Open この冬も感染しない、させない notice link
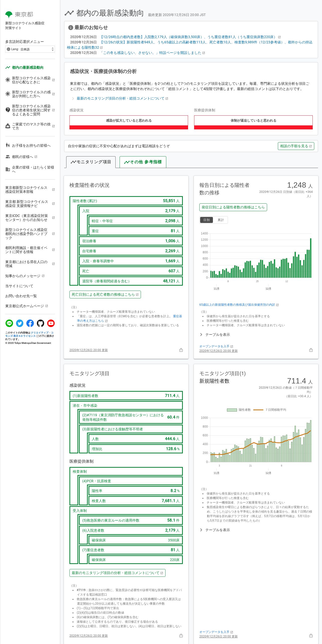Image resolution: width=322 pixels, height=644 pixels. (x=153, y=53)
